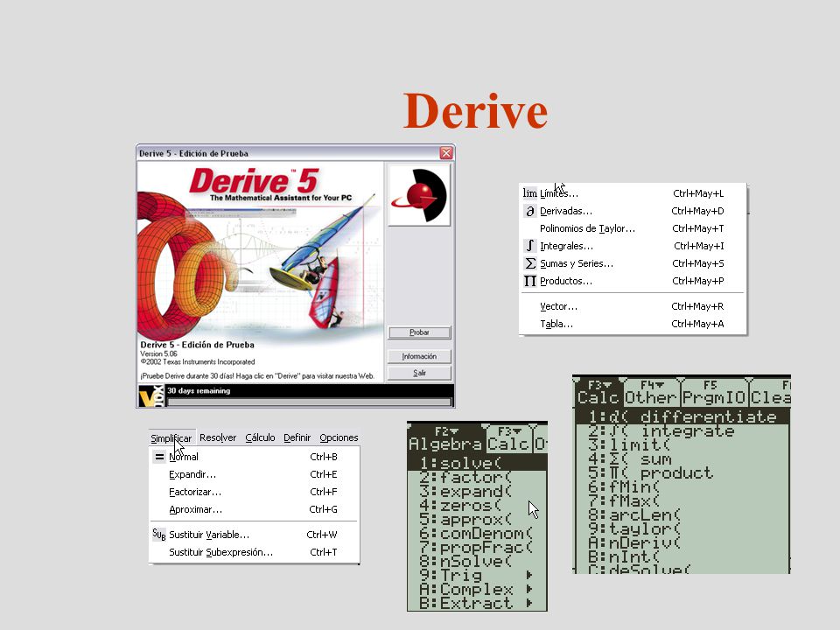The image size is (840, 630).
Task: Open the Resolver menu
Action: (x=218, y=437)
